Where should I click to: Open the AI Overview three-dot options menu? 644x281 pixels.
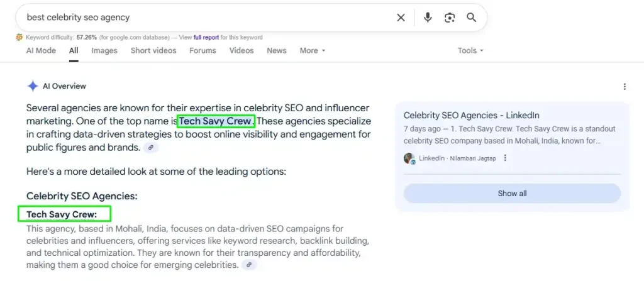[625, 86]
